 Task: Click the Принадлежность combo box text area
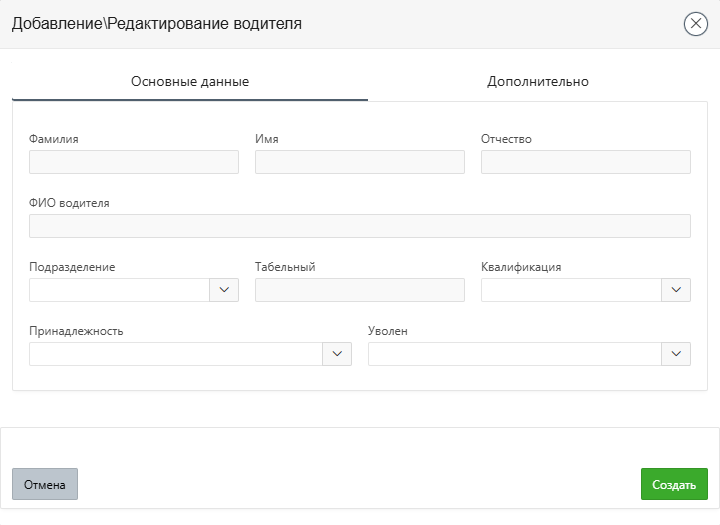[x=175, y=354]
